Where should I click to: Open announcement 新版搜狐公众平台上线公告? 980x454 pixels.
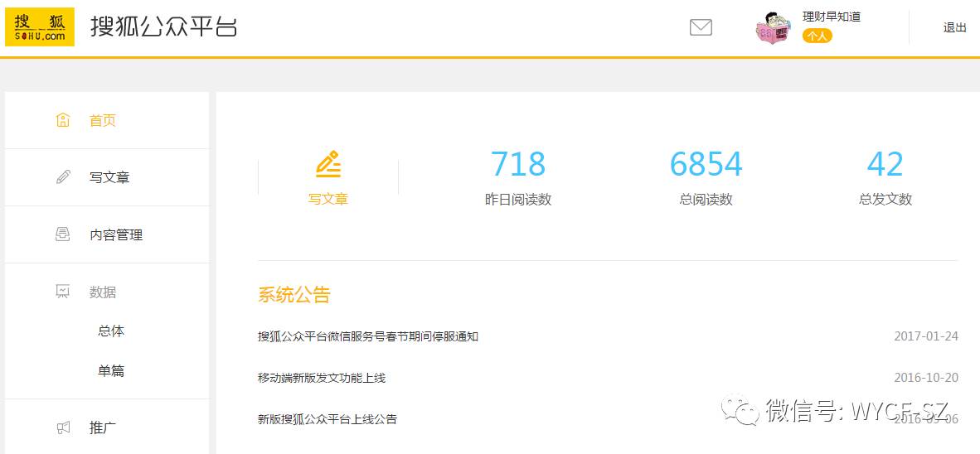327,419
